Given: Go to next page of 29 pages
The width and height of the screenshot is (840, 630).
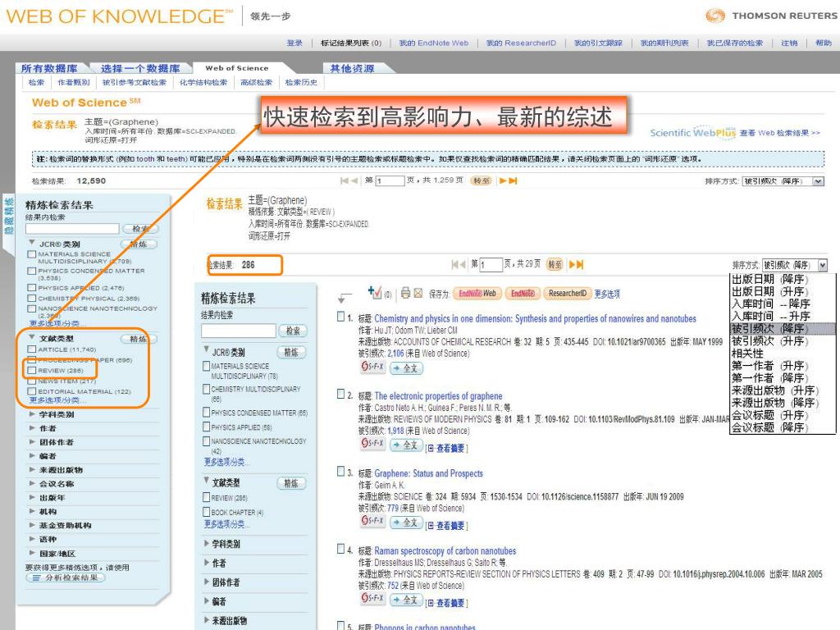Looking at the screenshot, I should 572,265.
